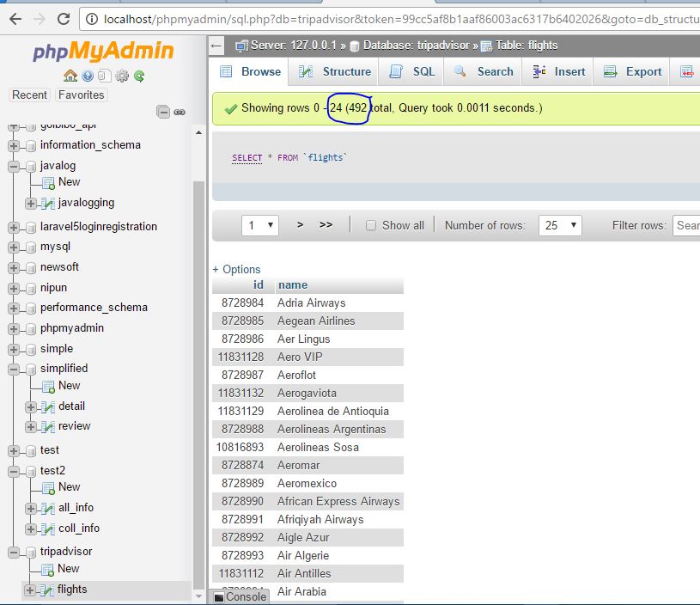Click the flights table icon in tree
This screenshot has height=605, width=700.
(x=47, y=590)
